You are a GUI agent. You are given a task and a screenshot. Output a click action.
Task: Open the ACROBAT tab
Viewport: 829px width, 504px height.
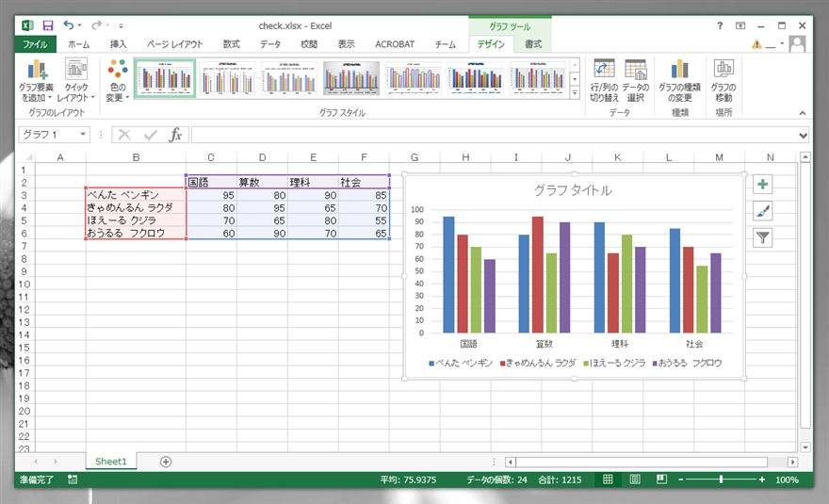coord(395,44)
